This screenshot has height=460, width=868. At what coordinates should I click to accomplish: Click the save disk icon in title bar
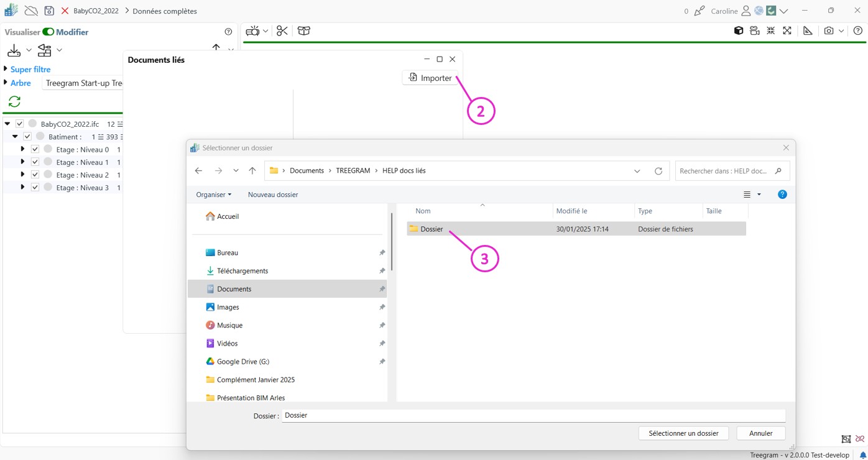49,11
